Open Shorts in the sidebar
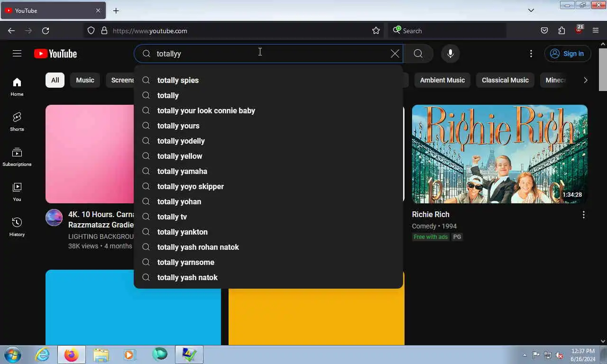 click(17, 122)
